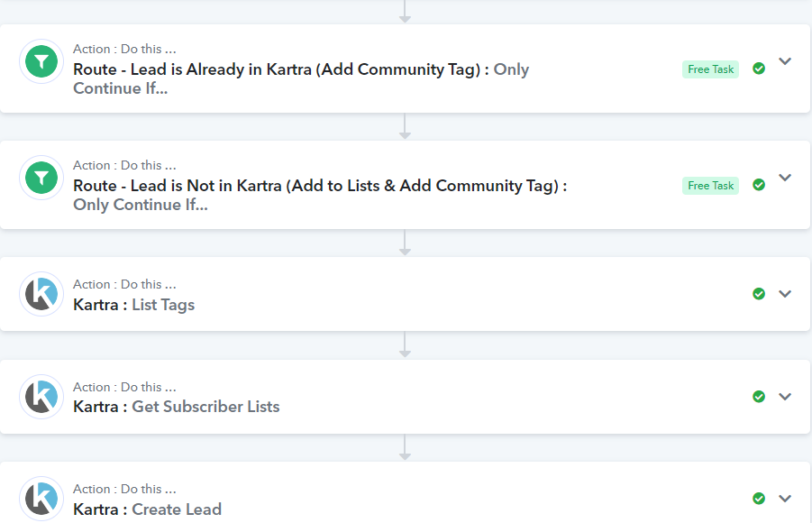
Task: Click the filter icon for Lead Not in Kartra
Action: [x=41, y=178]
